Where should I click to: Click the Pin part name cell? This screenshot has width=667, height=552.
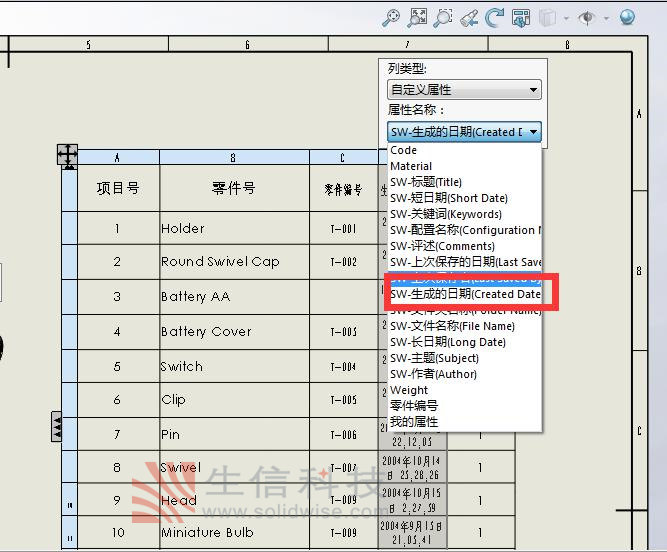234,434
